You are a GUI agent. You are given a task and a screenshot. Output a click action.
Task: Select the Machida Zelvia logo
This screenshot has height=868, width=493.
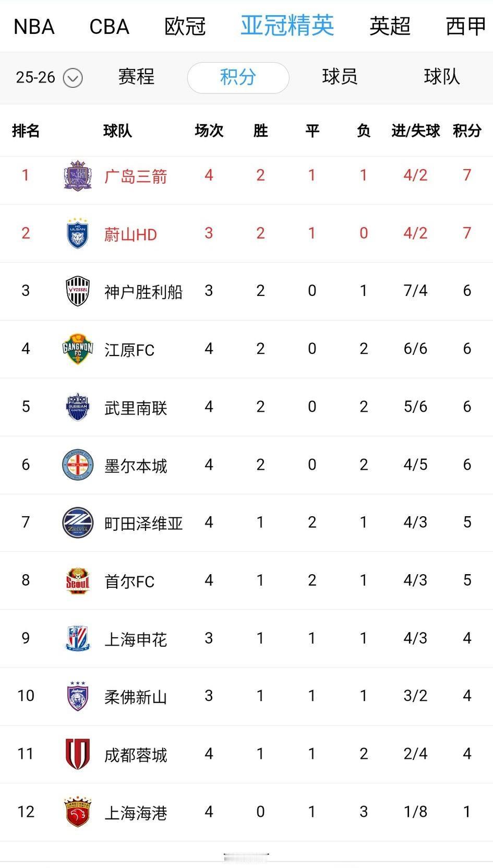(78, 522)
